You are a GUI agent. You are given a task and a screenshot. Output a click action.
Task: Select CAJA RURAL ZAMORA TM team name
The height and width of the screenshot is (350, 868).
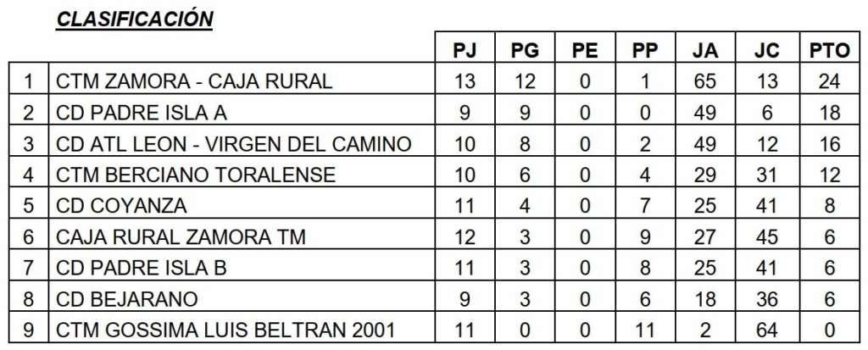click(x=181, y=237)
